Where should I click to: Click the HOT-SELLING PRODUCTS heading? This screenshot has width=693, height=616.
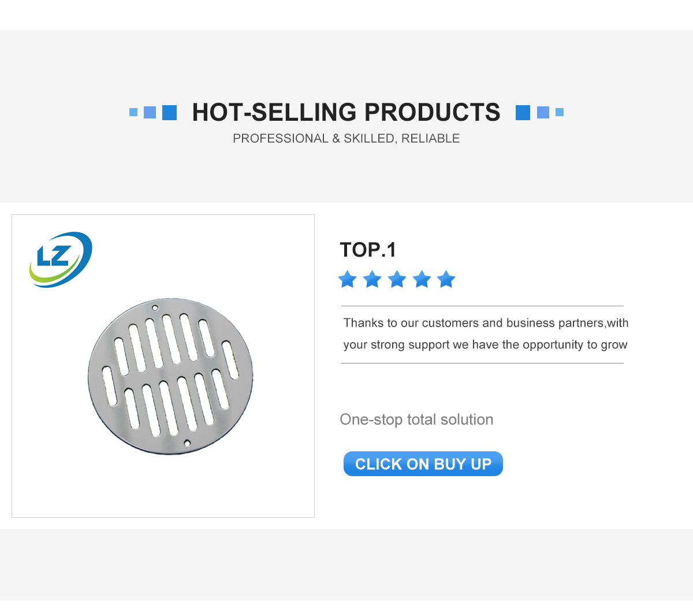click(x=346, y=112)
